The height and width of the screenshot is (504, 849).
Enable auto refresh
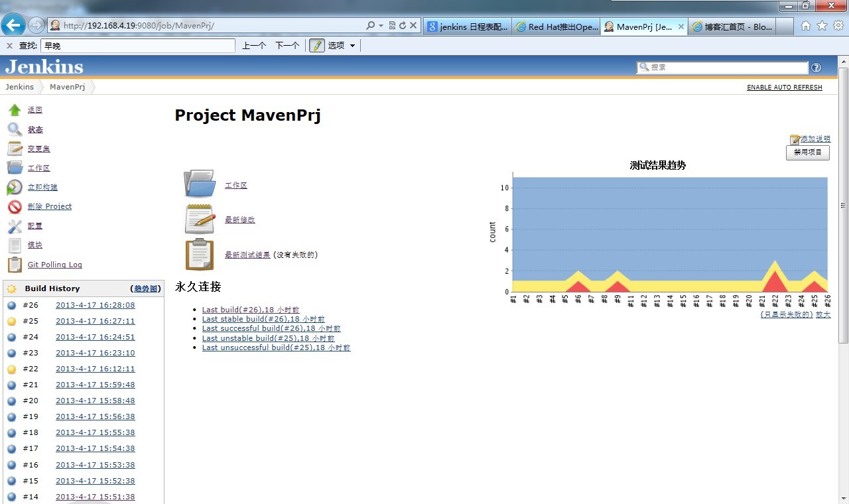point(784,88)
